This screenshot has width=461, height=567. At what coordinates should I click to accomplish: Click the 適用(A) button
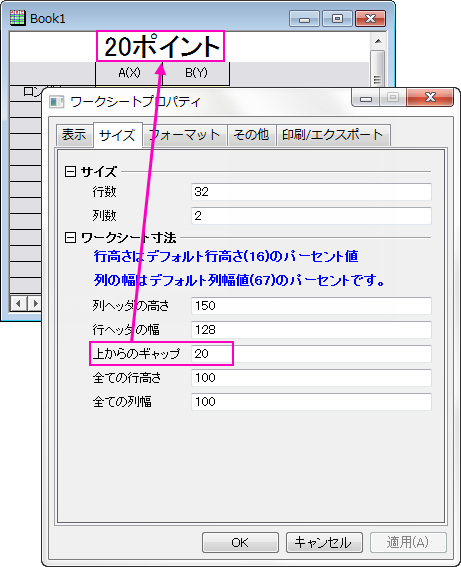pyautogui.click(x=408, y=542)
